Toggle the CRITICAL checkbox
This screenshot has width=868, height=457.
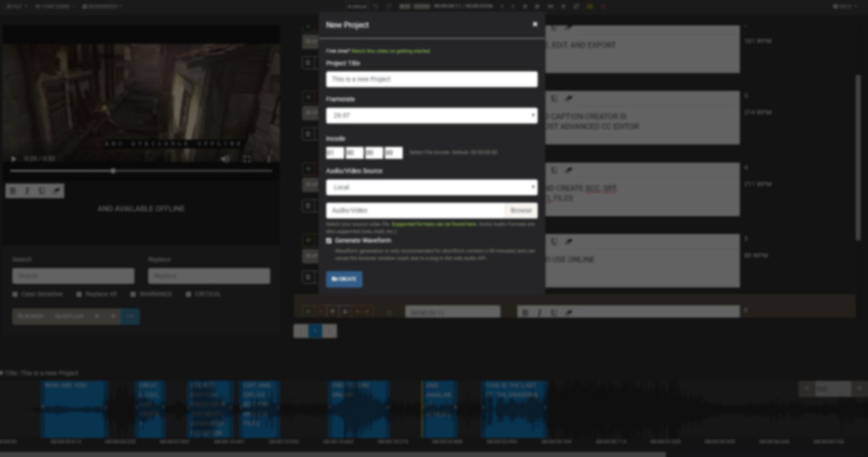(188, 294)
